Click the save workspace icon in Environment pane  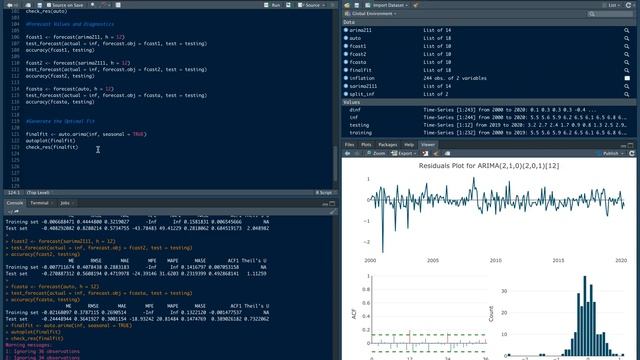point(356,5)
